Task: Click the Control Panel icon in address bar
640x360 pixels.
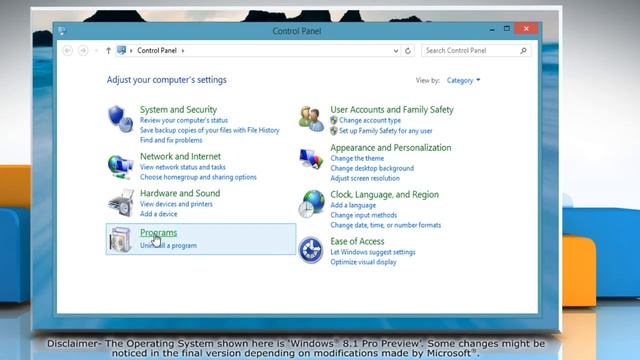Action: pyautogui.click(x=121, y=50)
